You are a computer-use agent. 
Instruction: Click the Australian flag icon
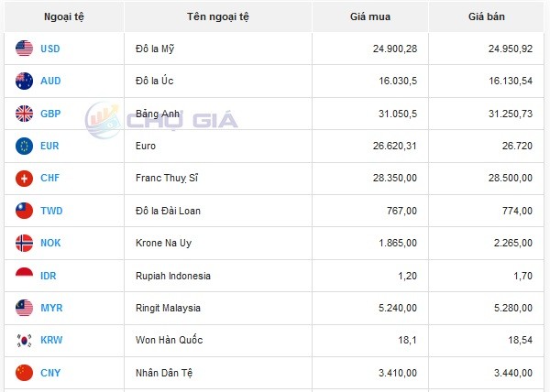click(25, 81)
